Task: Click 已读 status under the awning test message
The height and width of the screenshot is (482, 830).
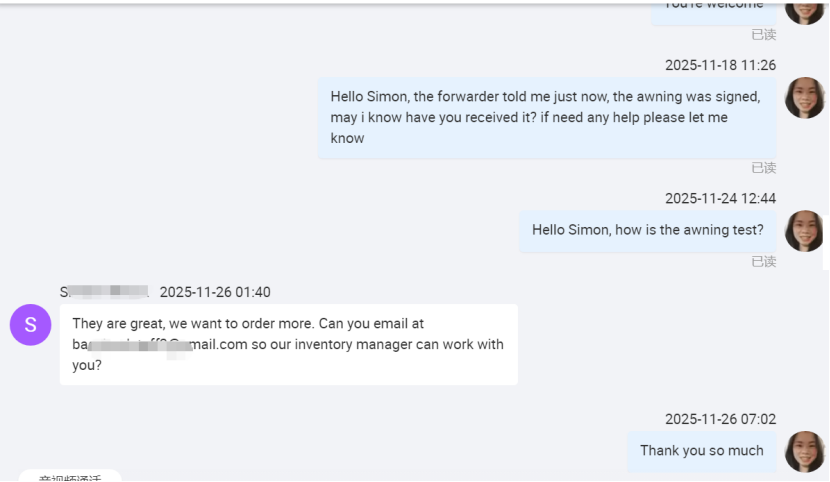Action: coord(764,262)
